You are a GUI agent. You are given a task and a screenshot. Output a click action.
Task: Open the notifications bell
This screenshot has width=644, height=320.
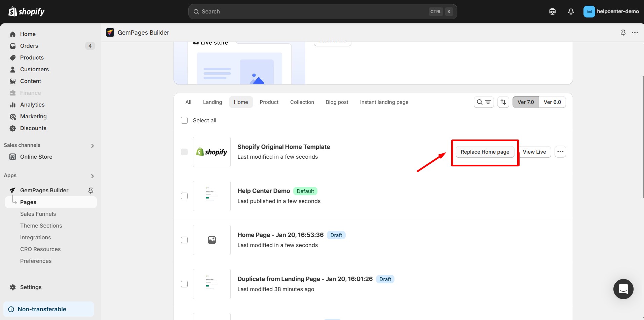coord(571,11)
